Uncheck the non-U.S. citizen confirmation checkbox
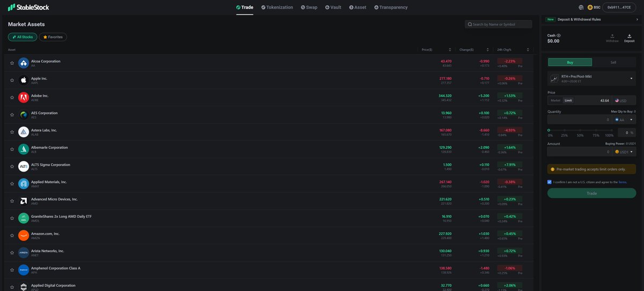 coord(550,182)
